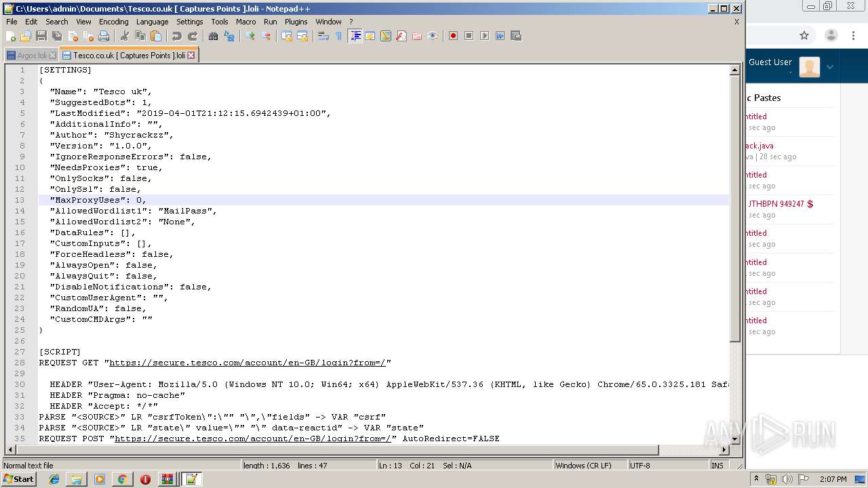Click the horizontal scrollbar right arrow

point(724,449)
